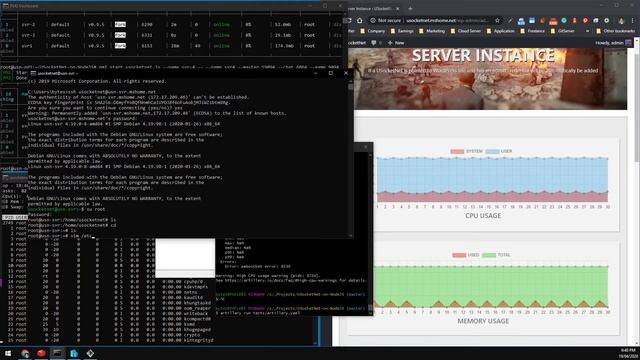View the Not secure site information icon
The width and height of the screenshot is (640, 360).
pos(373,20)
